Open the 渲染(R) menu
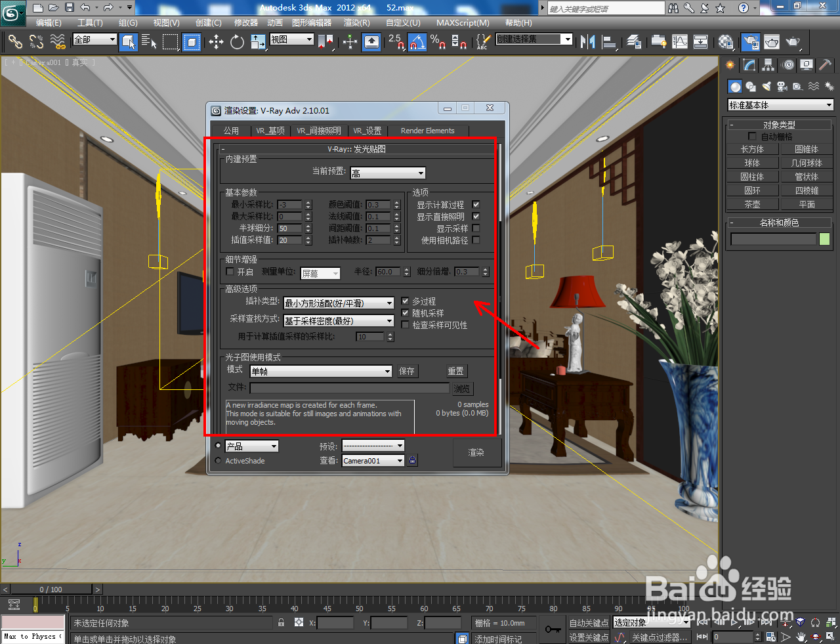Screen dimensions: 840x644 (357, 22)
